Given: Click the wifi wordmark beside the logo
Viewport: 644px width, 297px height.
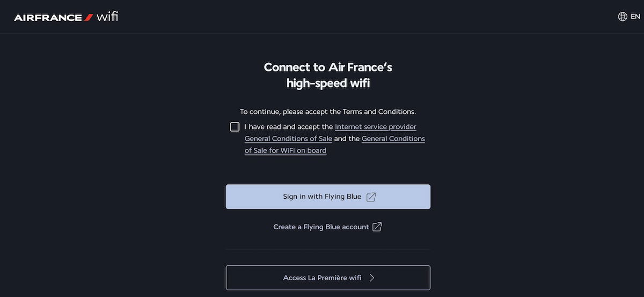Looking at the screenshot, I should (x=107, y=17).
